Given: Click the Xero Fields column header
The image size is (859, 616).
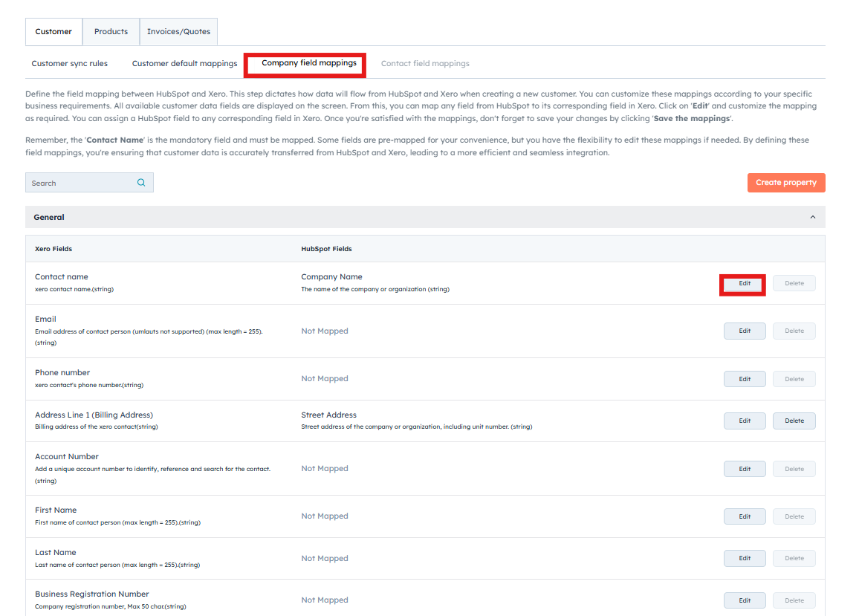Looking at the screenshot, I should click(x=54, y=249).
